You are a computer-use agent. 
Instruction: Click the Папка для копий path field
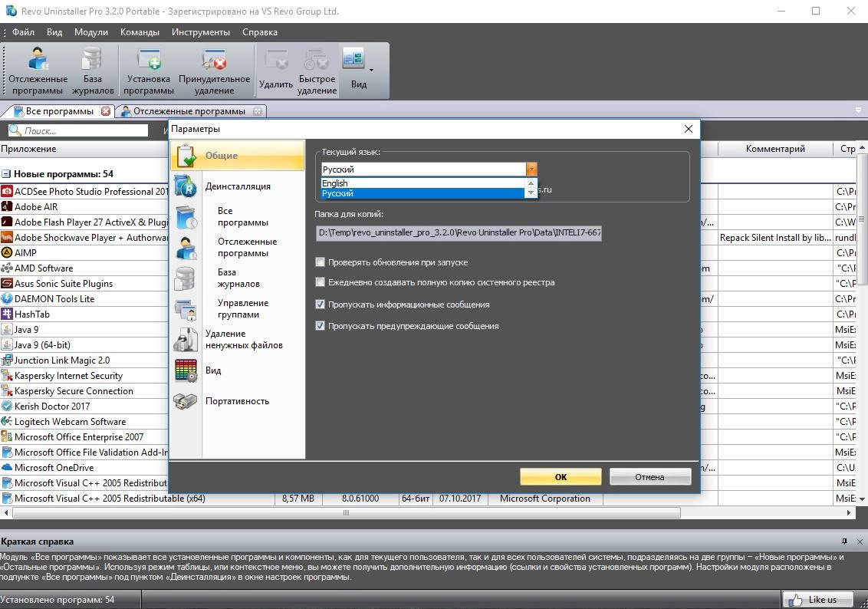(x=459, y=232)
